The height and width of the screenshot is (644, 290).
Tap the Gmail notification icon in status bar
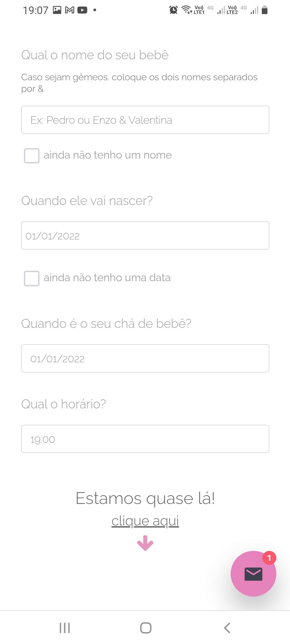[70, 10]
